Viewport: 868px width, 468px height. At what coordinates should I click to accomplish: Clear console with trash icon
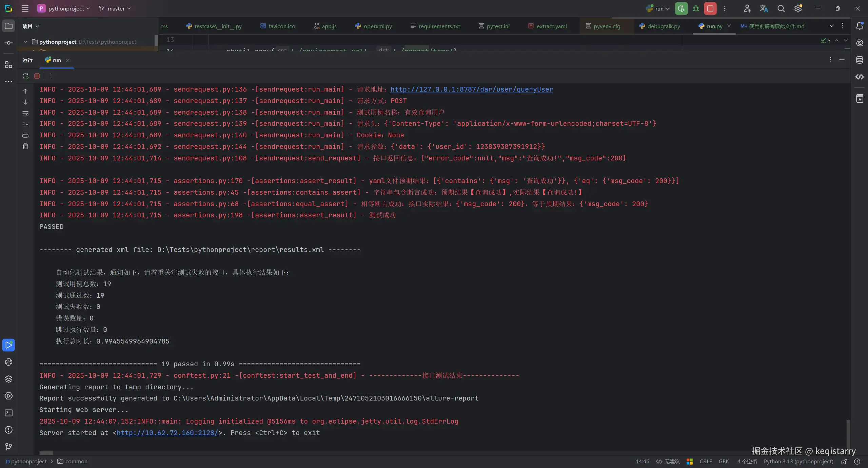click(x=25, y=146)
